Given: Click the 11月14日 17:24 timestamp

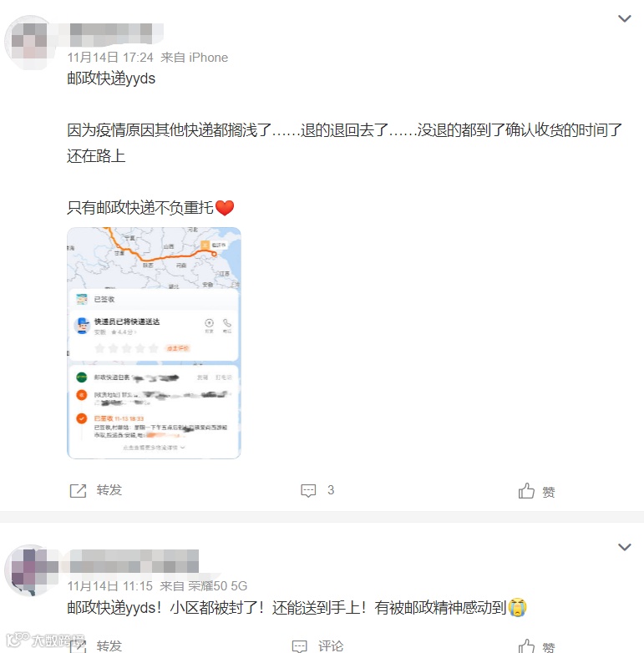Looking at the screenshot, I should click(x=110, y=58).
